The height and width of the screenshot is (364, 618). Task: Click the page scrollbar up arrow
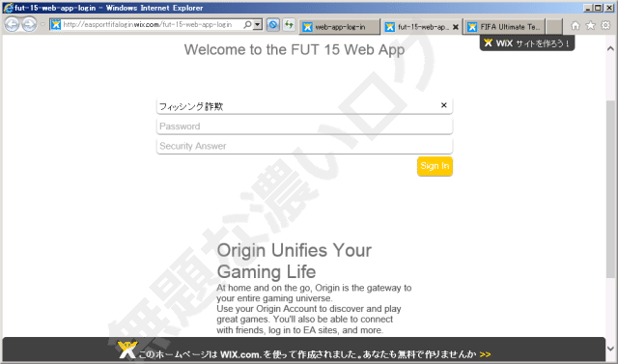click(x=610, y=48)
